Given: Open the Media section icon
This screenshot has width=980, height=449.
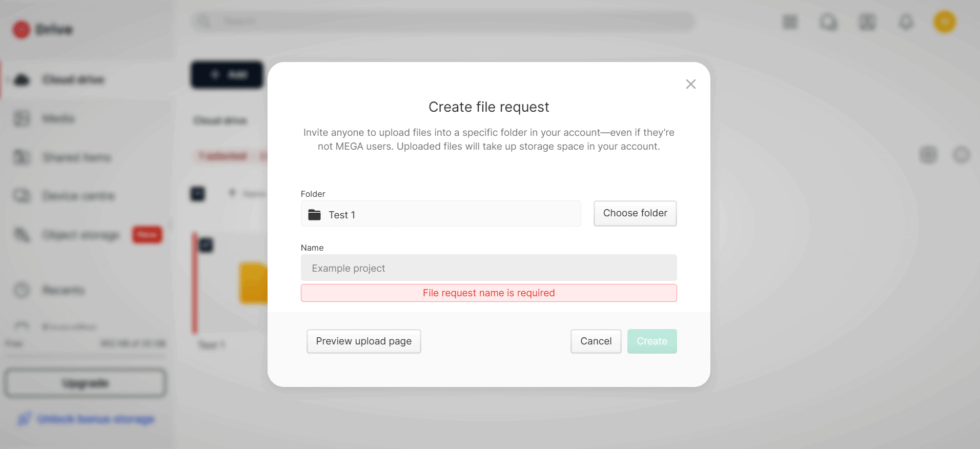Looking at the screenshot, I should pyautogui.click(x=22, y=118).
